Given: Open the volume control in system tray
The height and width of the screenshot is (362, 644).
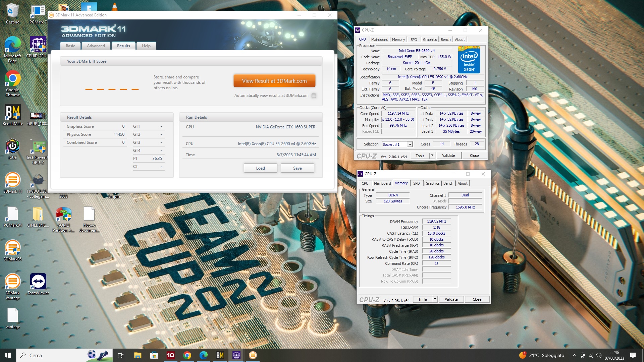Looking at the screenshot, I should click(x=599, y=355).
